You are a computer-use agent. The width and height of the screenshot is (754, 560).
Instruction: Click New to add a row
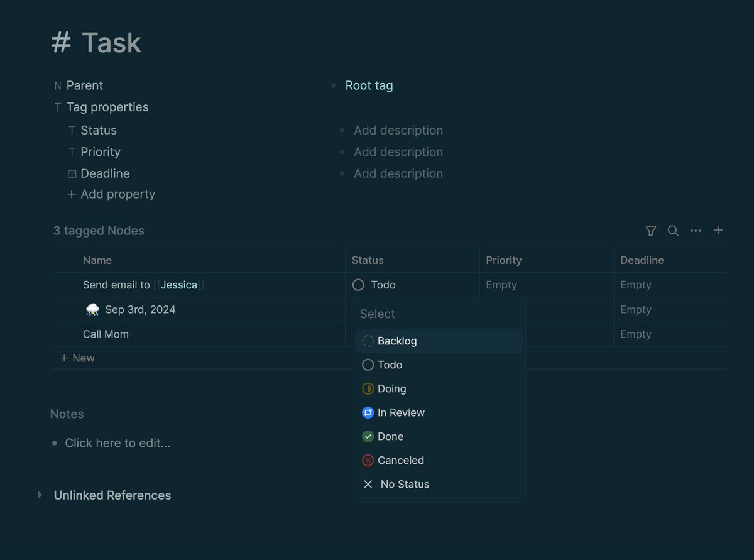click(x=77, y=358)
